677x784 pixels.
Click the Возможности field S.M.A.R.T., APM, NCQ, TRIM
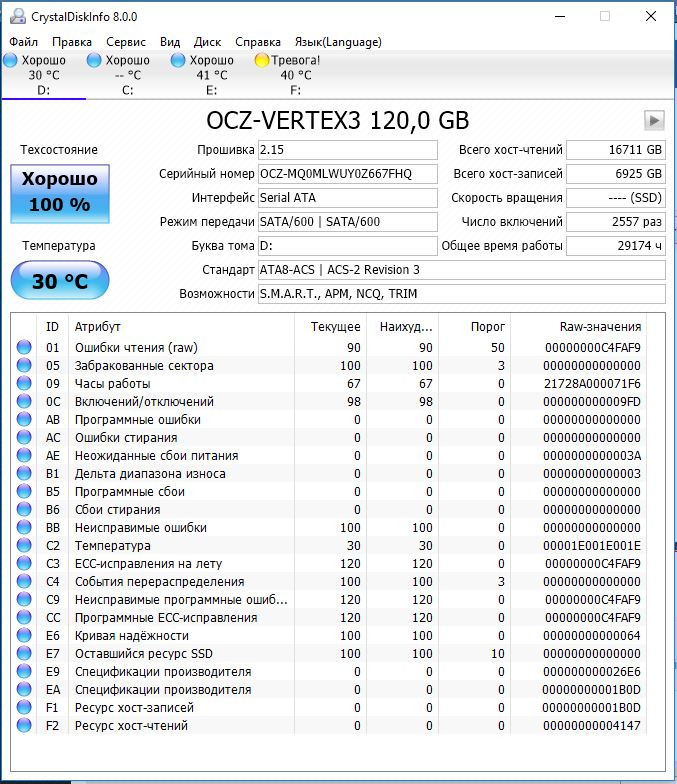(x=462, y=294)
